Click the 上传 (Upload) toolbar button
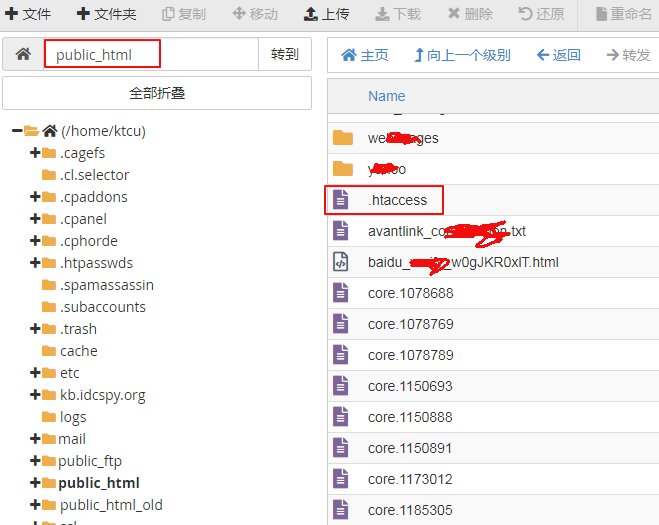The width and height of the screenshot is (659, 525). click(327, 14)
